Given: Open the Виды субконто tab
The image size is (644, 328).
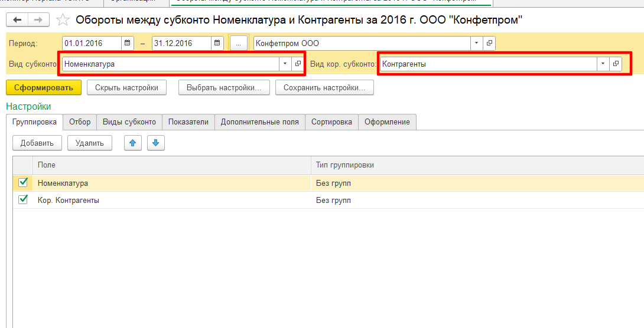Looking at the screenshot, I should tap(129, 122).
